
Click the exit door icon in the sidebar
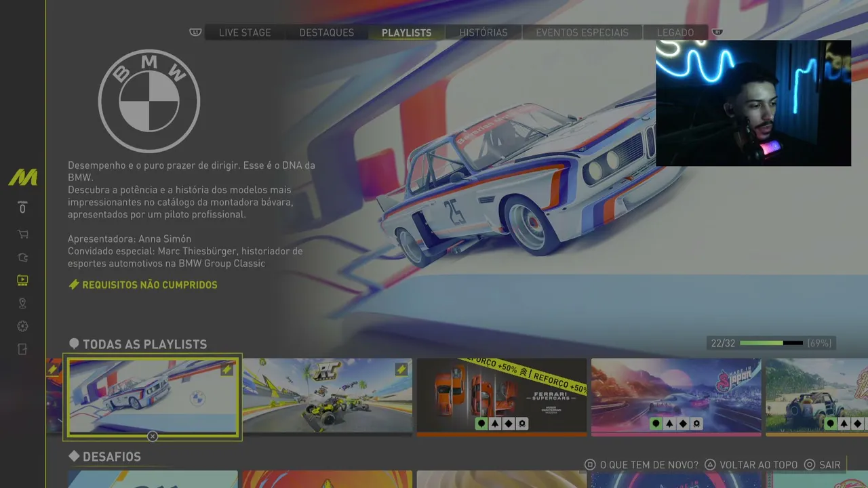pos(22,349)
